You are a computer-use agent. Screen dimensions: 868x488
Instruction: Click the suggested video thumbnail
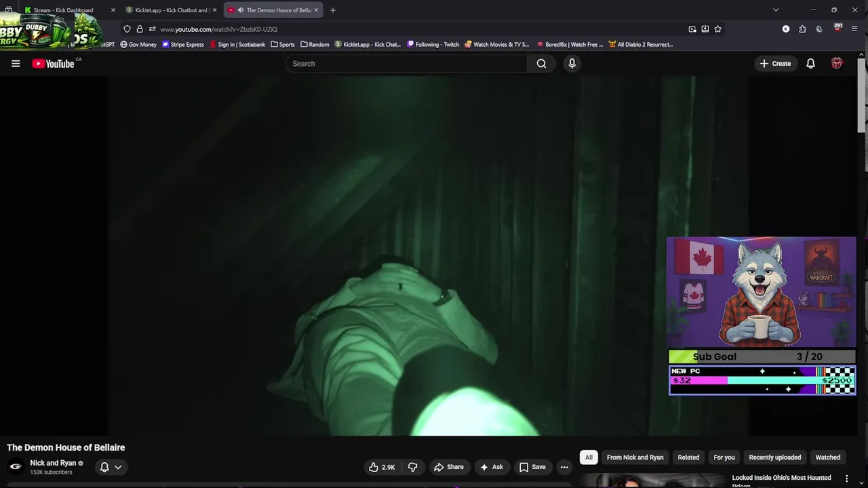(x=652, y=480)
